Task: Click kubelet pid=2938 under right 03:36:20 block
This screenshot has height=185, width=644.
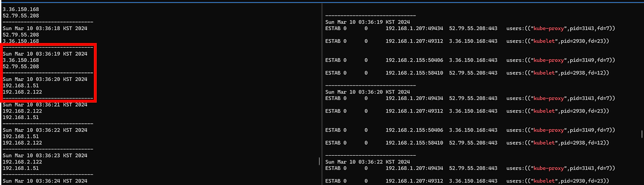Action: tap(557, 143)
